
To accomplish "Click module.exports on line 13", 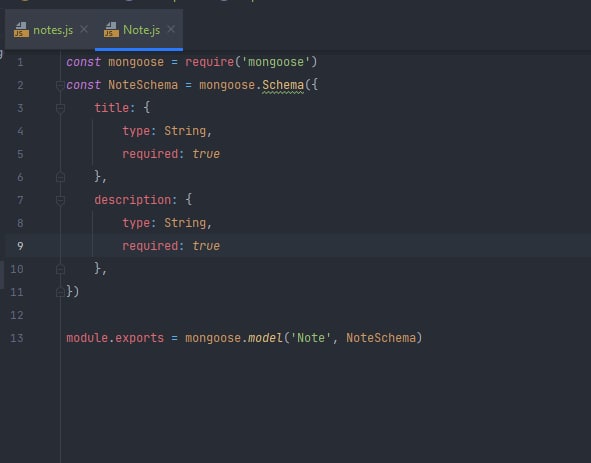I will coord(115,338).
